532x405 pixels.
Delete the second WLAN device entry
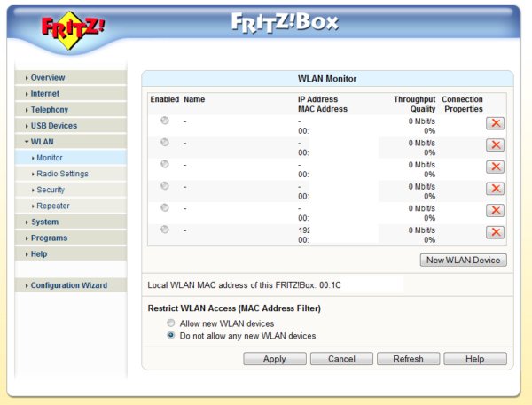coord(496,145)
